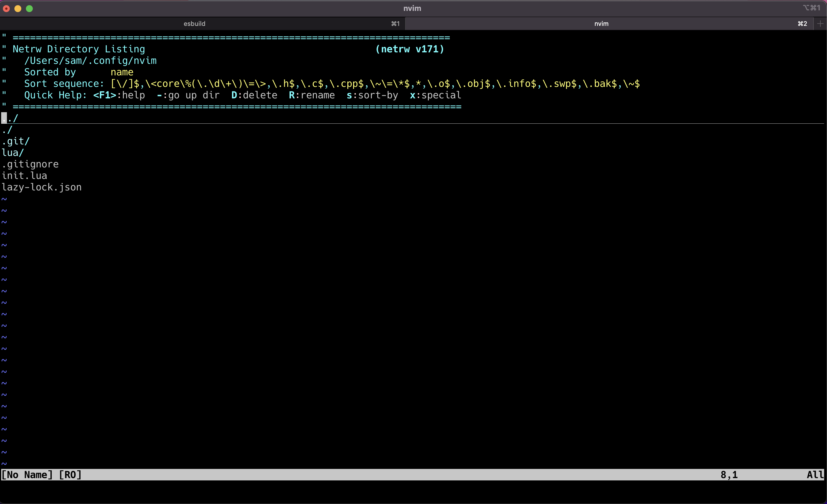Open the lua/ directory entry
The width and height of the screenshot is (827, 504).
pos(13,153)
